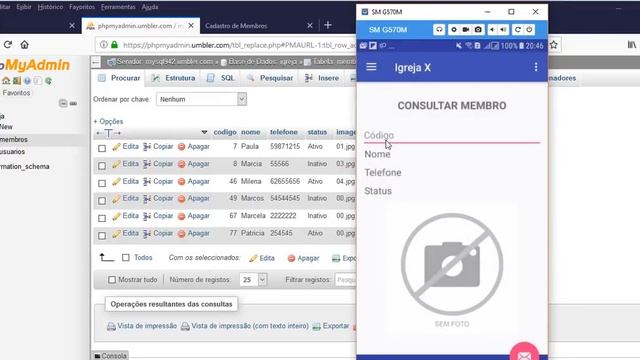
Task: Click the site information icon in the URL bar
Action: (104, 44)
